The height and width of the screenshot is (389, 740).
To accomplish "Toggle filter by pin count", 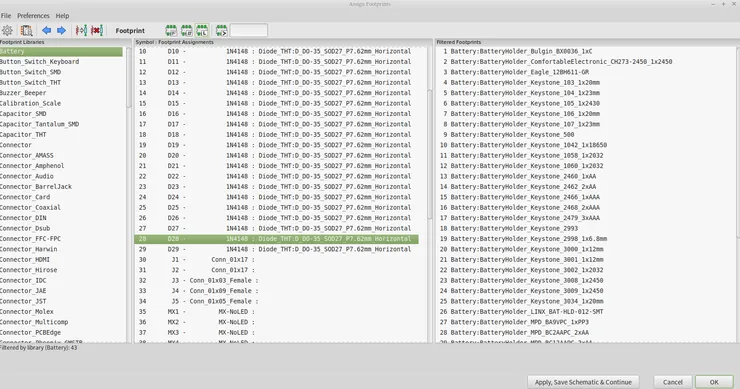I will coord(186,31).
